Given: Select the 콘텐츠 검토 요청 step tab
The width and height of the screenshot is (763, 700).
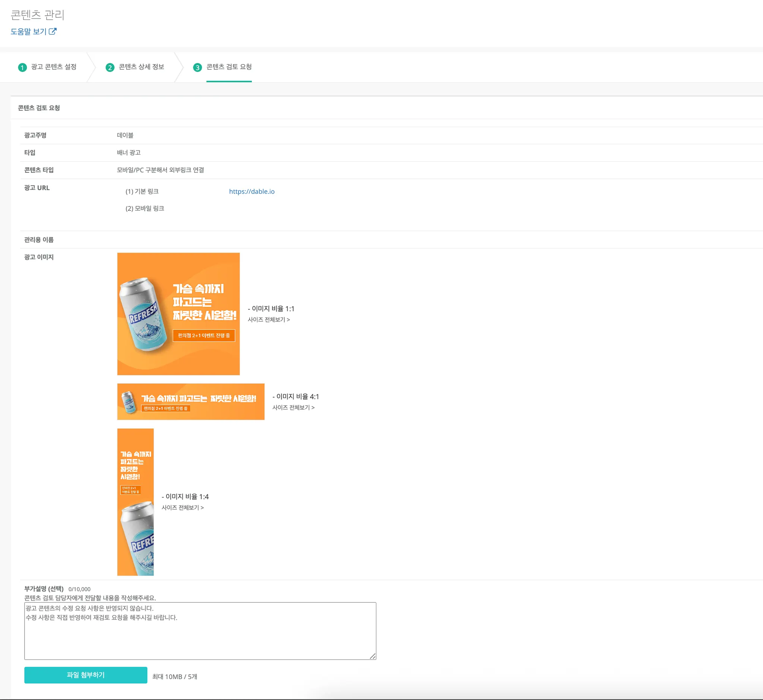Looking at the screenshot, I should 229,67.
